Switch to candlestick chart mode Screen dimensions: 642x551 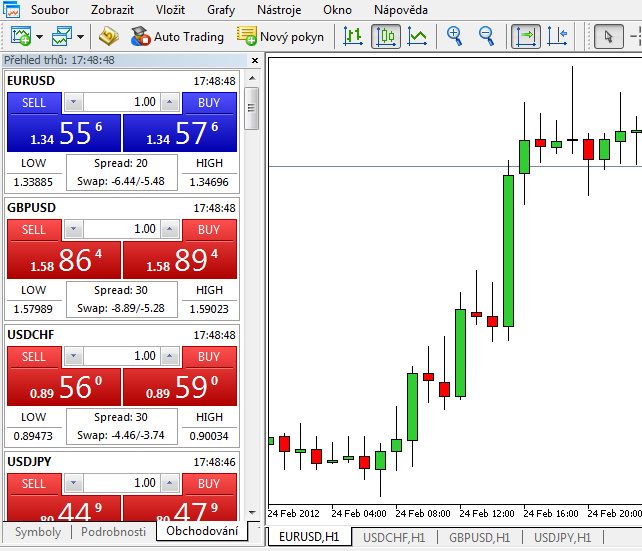click(386, 36)
